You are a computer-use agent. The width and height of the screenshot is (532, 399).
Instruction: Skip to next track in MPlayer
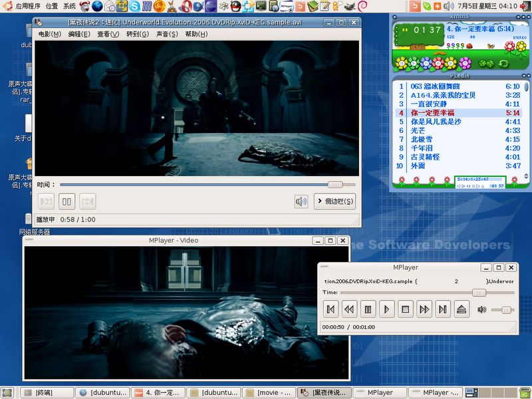click(443, 309)
